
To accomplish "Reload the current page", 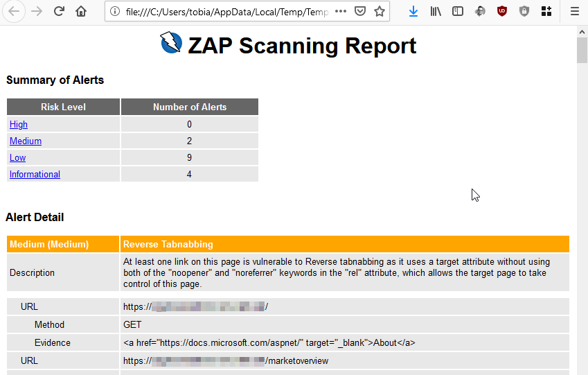I will coord(60,11).
